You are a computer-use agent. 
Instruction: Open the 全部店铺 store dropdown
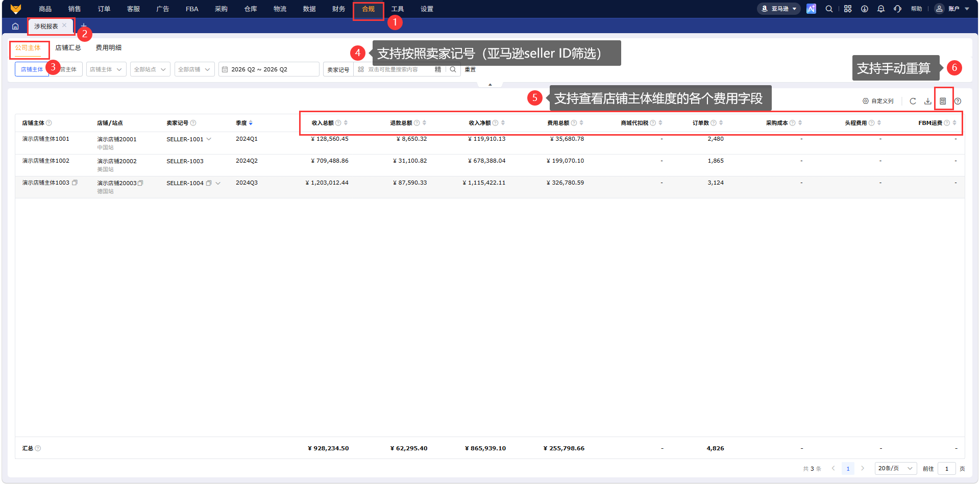(194, 69)
